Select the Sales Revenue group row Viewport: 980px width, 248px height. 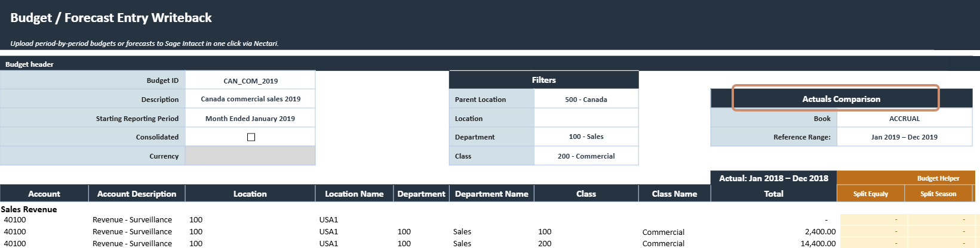[x=29, y=209]
